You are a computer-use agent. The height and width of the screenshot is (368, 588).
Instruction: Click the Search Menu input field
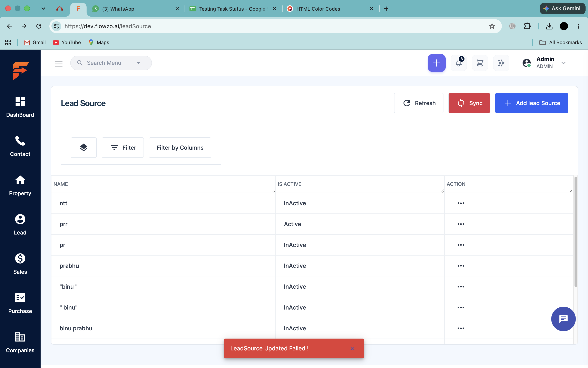pos(111,63)
